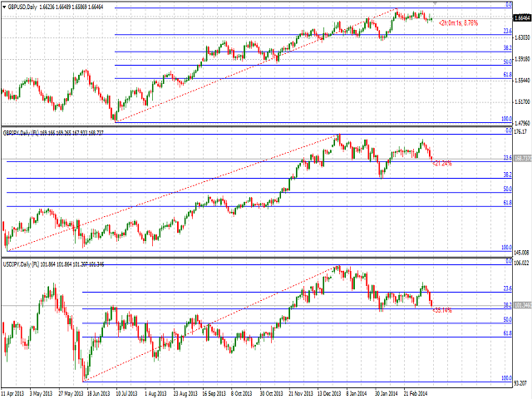Select the 100.0 Fibonacci label on USDJPY chart

pyautogui.click(x=507, y=378)
